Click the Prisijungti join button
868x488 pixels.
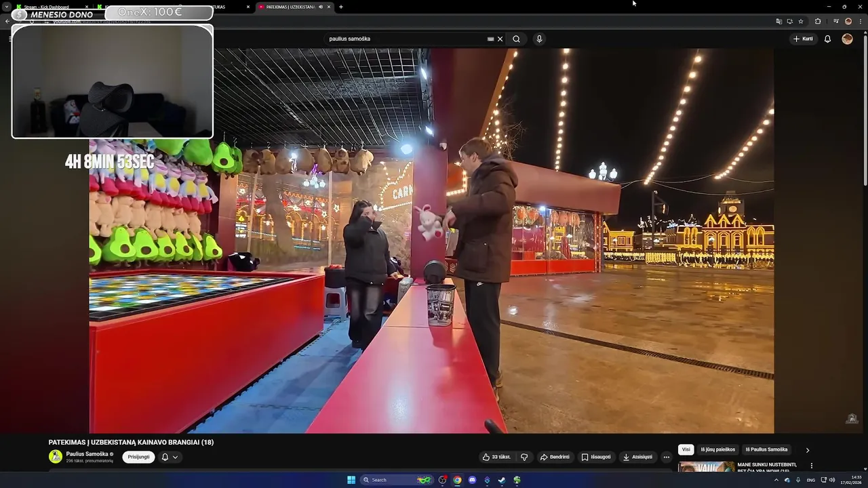138,457
